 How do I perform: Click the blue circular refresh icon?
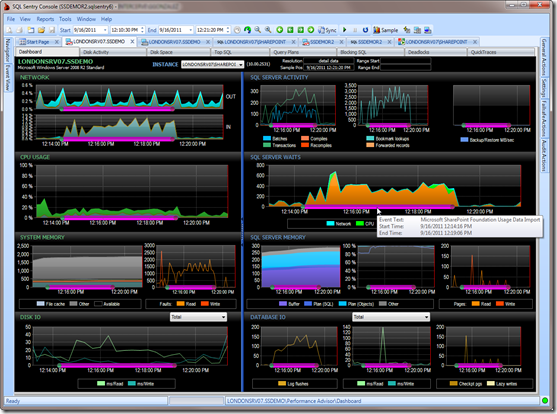(365, 30)
